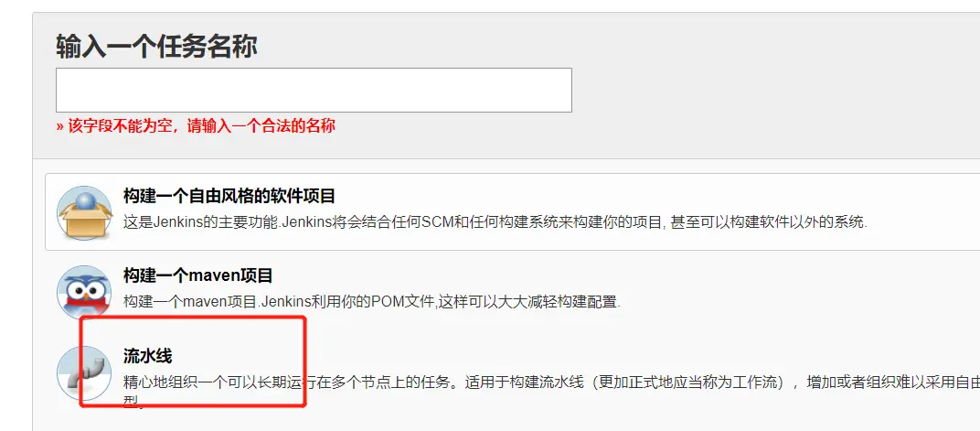Choose the pipeline pipe icon
The width and height of the screenshot is (980, 431).
(x=84, y=373)
